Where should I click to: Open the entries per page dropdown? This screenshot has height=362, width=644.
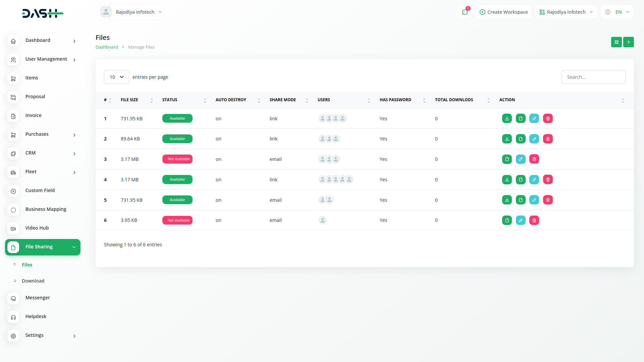point(116,77)
